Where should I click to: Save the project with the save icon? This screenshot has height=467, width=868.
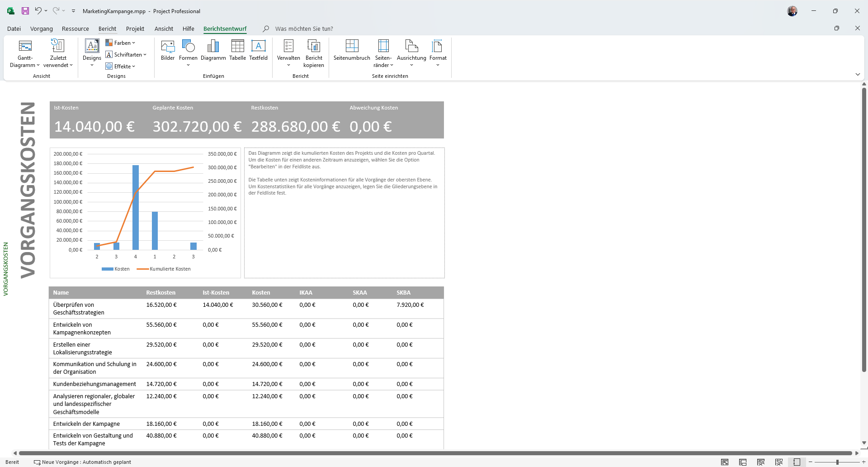coord(25,11)
